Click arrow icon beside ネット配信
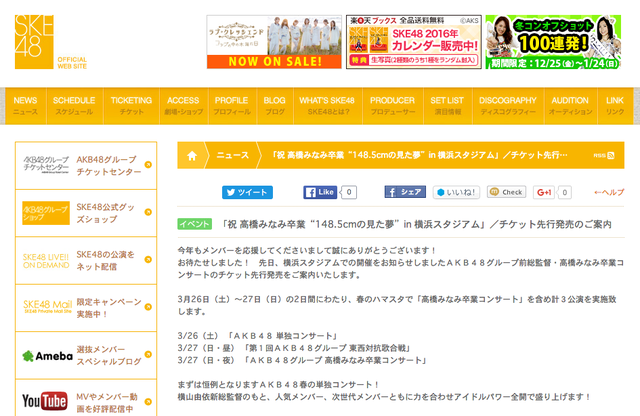This screenshot has height=416, width=640. tap(148, 259)
